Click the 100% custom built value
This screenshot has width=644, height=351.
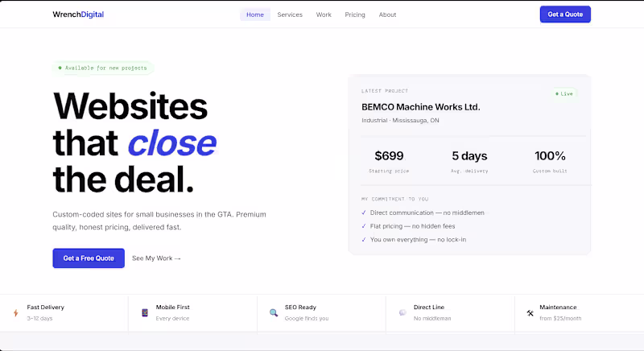[x=550, y=156]
